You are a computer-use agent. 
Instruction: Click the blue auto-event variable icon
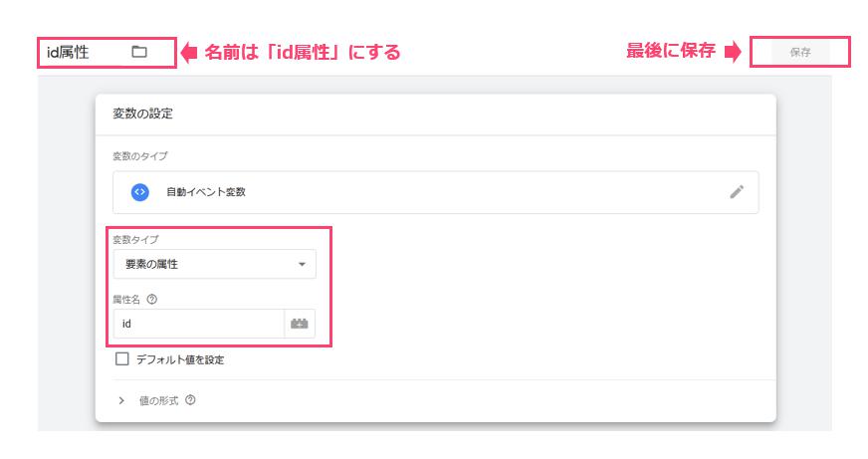140,192
